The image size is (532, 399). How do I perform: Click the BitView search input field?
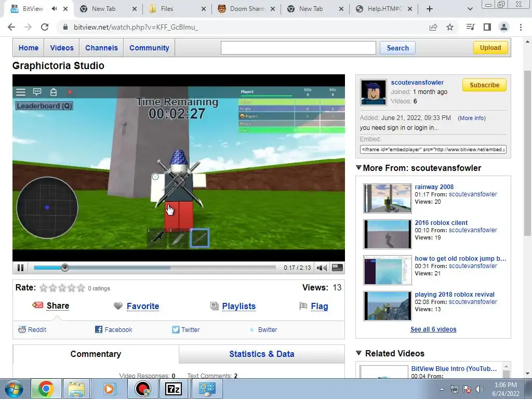click(298, 48)
